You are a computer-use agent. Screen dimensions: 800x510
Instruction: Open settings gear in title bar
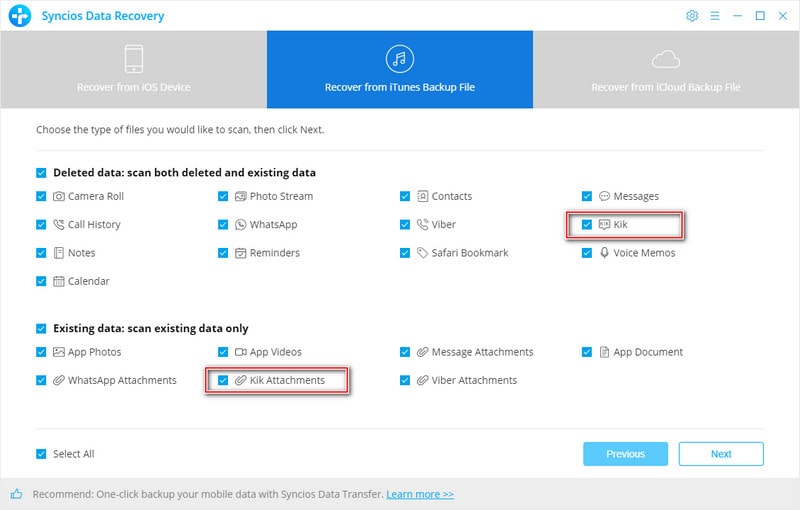[692, 16]
